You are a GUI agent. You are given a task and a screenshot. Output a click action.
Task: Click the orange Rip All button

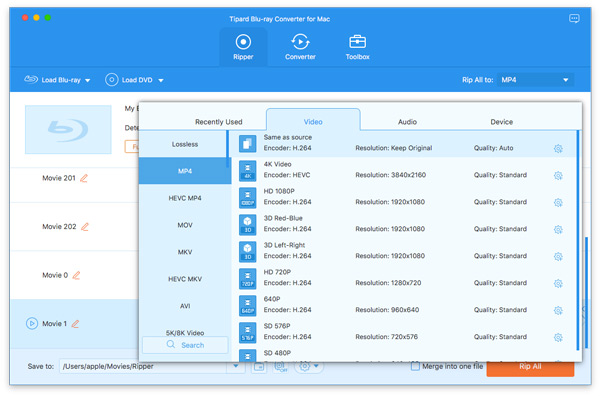[530, 367]
